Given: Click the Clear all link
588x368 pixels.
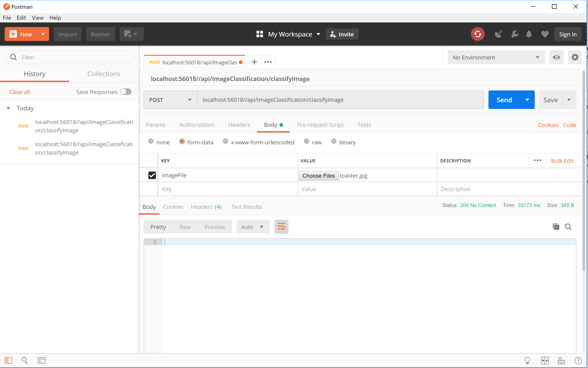Looking at the screenshot, I should point(19,92).
